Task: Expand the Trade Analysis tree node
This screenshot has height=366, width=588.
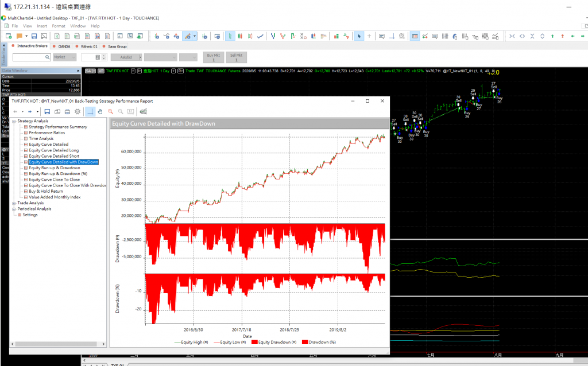Action: coord(14,203)
